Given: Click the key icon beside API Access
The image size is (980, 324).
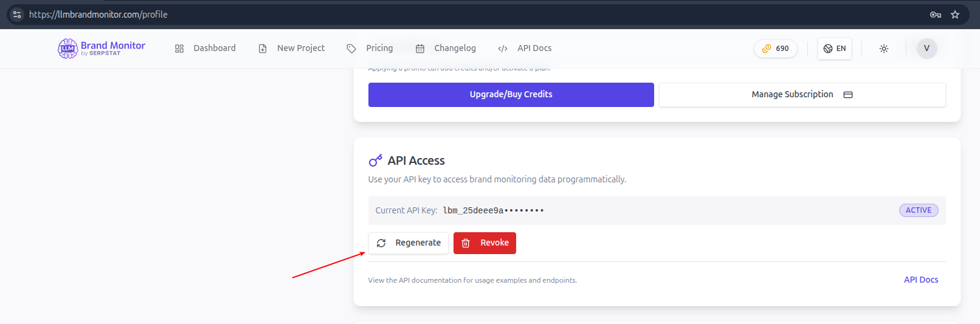Looking at the screenshot, I should click(376, 160).
